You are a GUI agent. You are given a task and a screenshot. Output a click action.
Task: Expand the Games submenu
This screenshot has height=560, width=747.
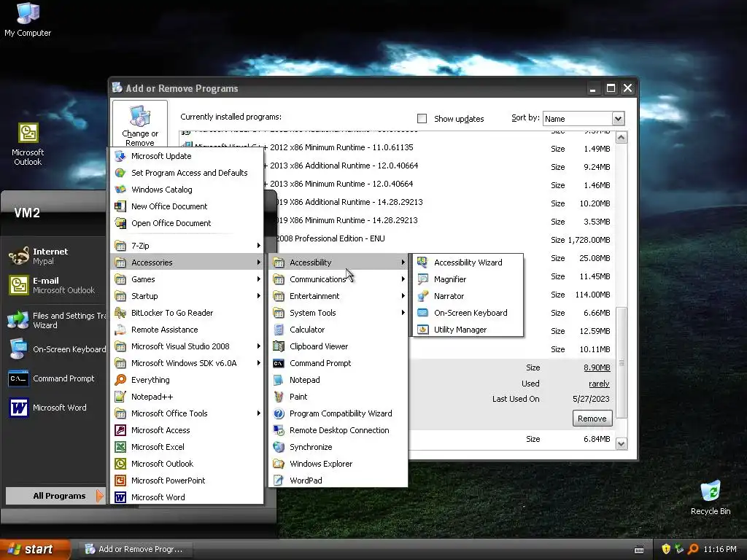pos(187,279)
